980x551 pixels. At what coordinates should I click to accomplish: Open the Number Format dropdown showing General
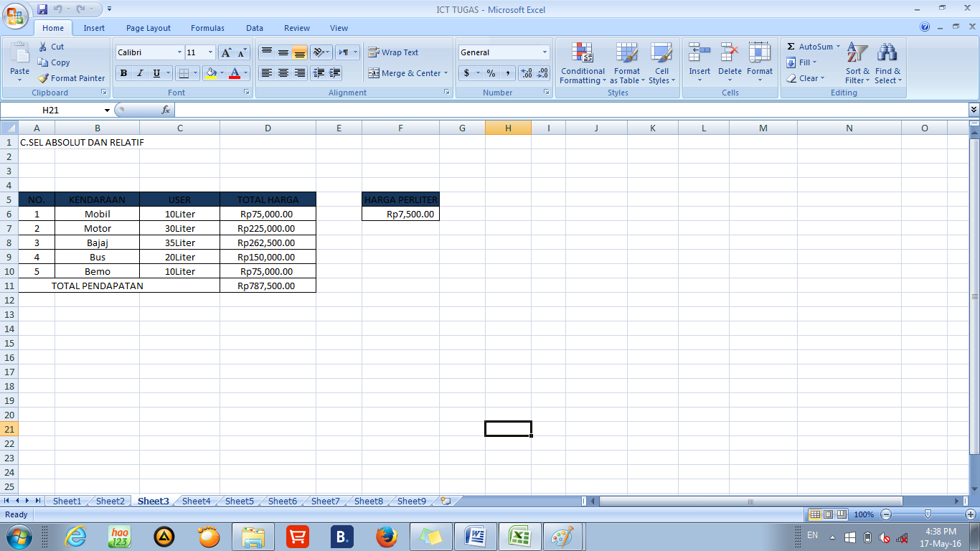pos(502,52)
